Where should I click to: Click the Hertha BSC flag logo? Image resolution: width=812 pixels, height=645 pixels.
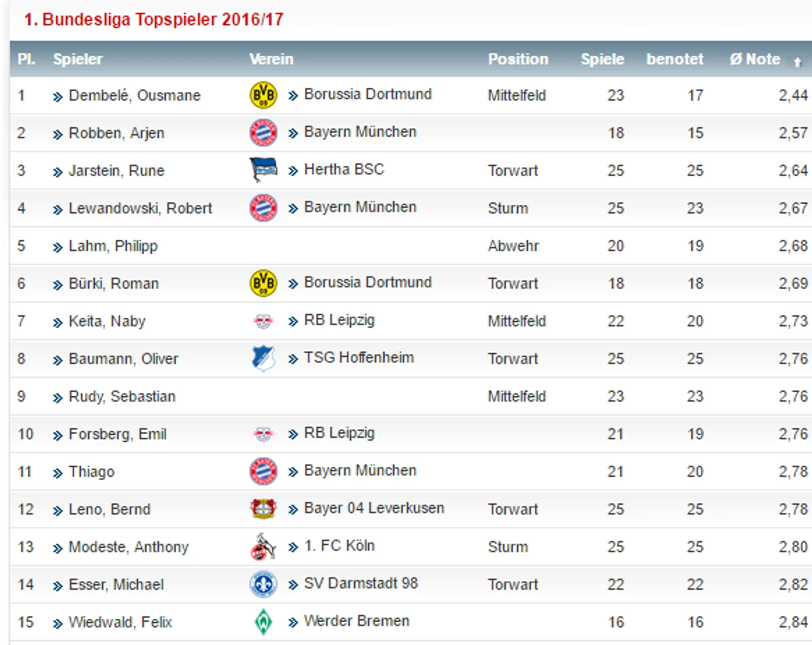tap(264, 170)
